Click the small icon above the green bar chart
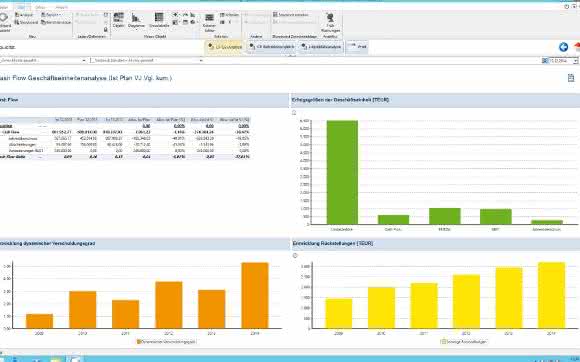Viewport: 580px width, 362px height. click(294, 113)
